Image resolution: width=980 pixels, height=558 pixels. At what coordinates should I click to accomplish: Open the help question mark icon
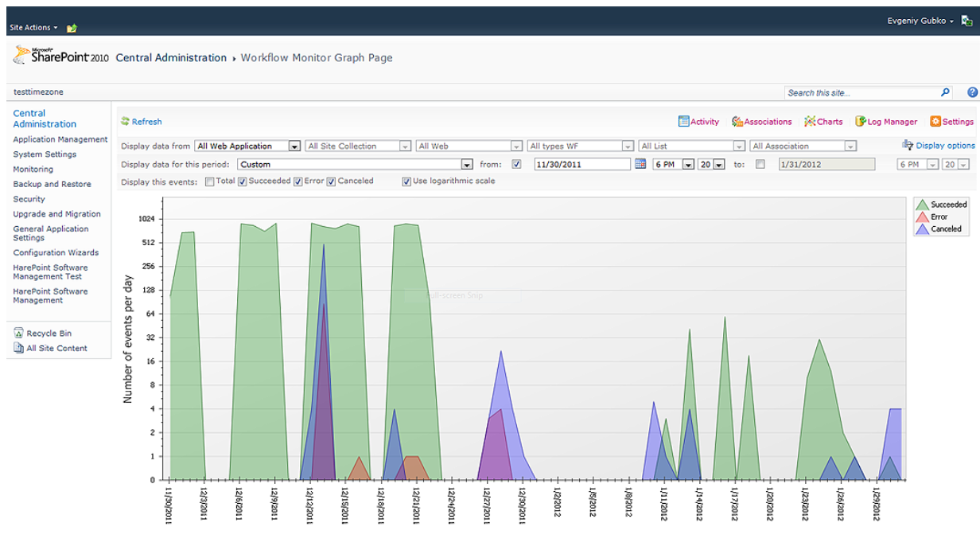tap(972, 92)
